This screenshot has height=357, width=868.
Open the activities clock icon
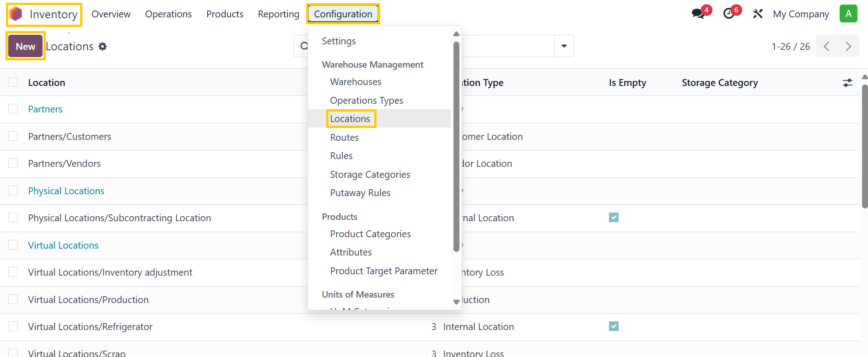coord(729,14)
